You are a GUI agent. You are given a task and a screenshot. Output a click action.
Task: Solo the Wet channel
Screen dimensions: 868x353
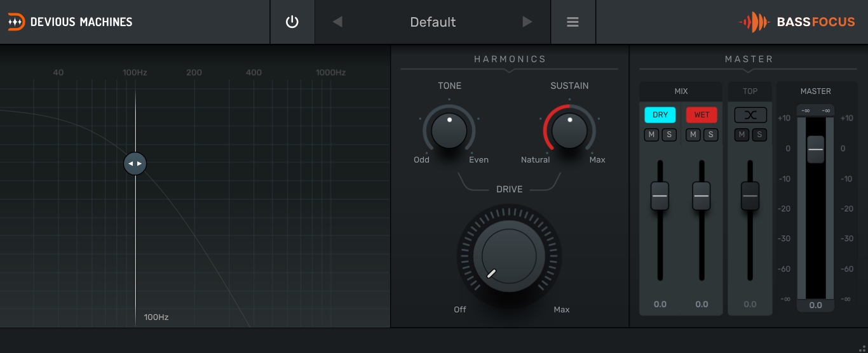(x=711, y=135)
